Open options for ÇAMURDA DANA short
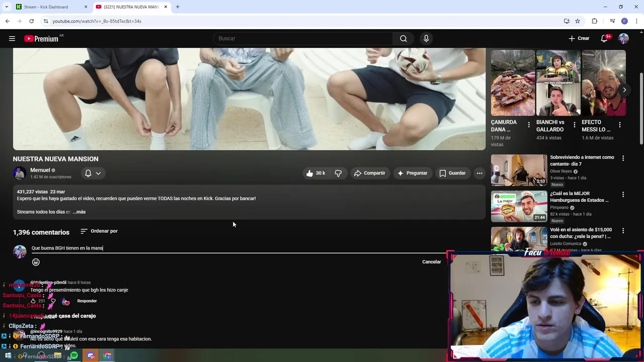The width and height of the screenshot is (644, 362). (529, 125)
